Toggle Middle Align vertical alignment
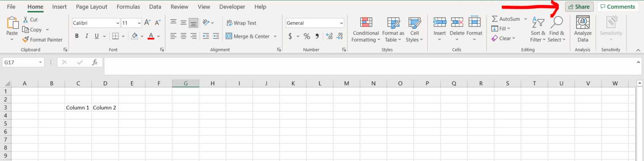 [x=183, y=23]
